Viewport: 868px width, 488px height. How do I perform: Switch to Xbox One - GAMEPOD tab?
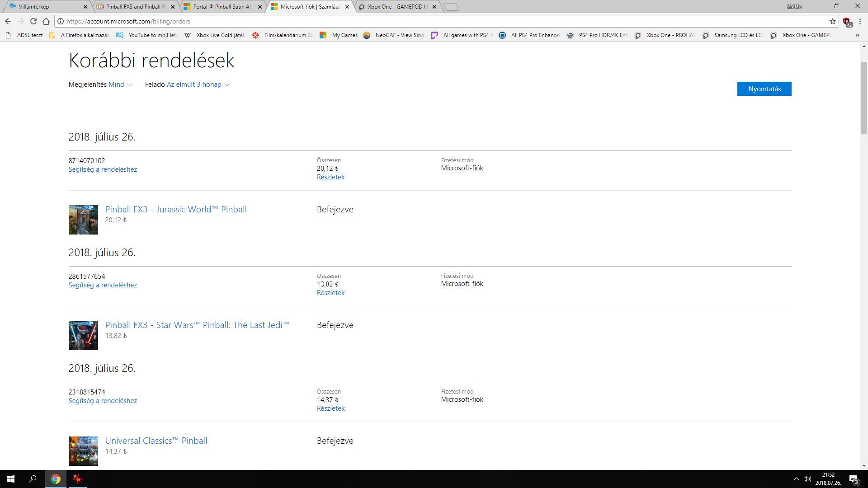click(397, 7)
